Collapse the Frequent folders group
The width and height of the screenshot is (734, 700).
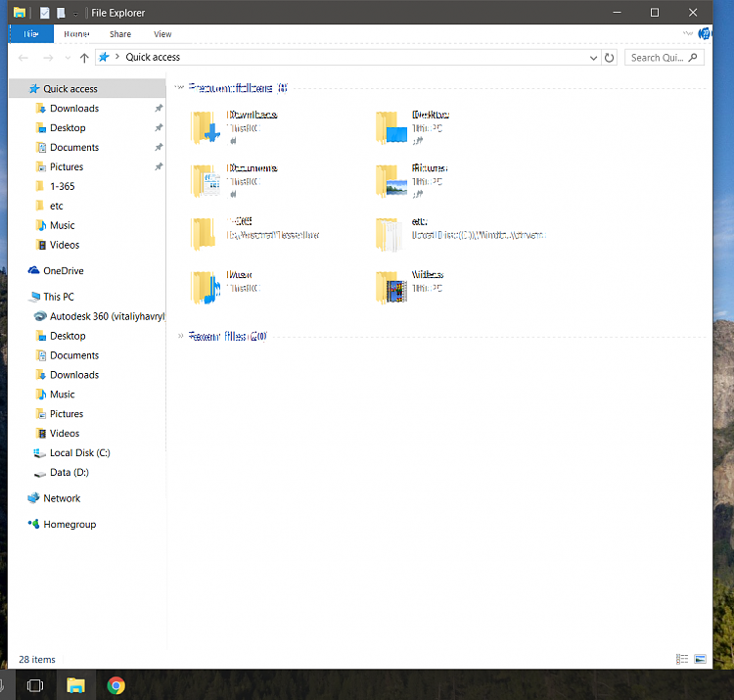[180, 87]
